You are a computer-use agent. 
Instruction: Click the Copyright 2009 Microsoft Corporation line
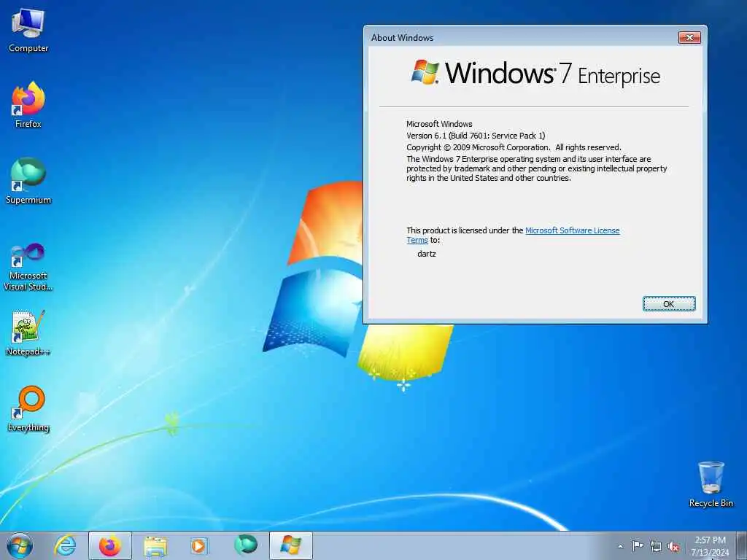514,147
